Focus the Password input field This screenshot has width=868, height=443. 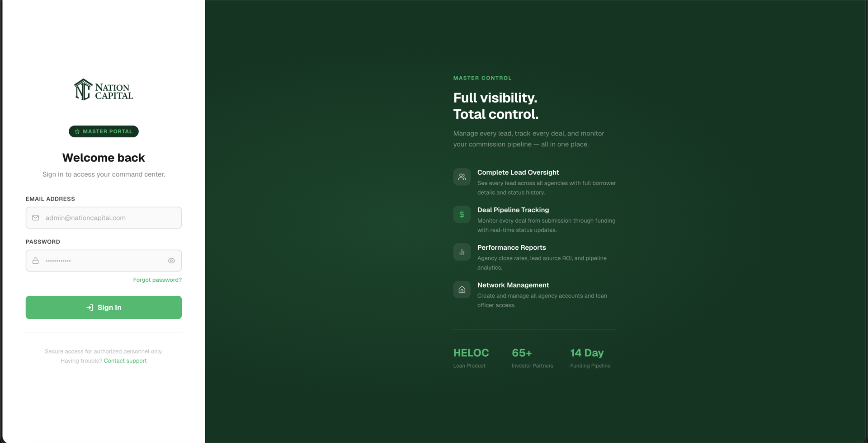tap(104, 261)
